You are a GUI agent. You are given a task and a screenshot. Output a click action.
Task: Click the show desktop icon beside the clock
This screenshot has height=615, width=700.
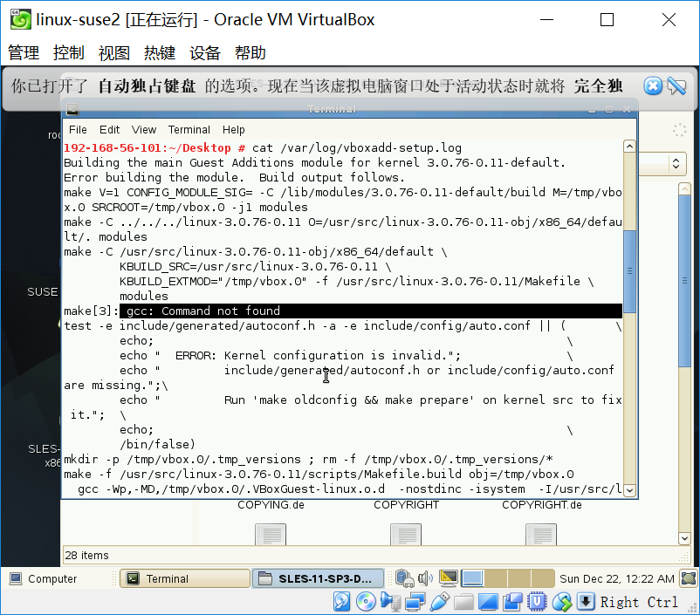[689, 578]
